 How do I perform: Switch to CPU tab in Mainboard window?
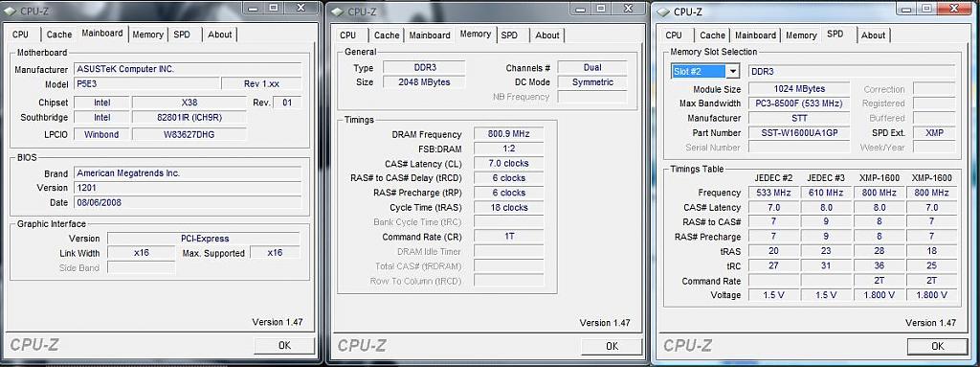21,34
